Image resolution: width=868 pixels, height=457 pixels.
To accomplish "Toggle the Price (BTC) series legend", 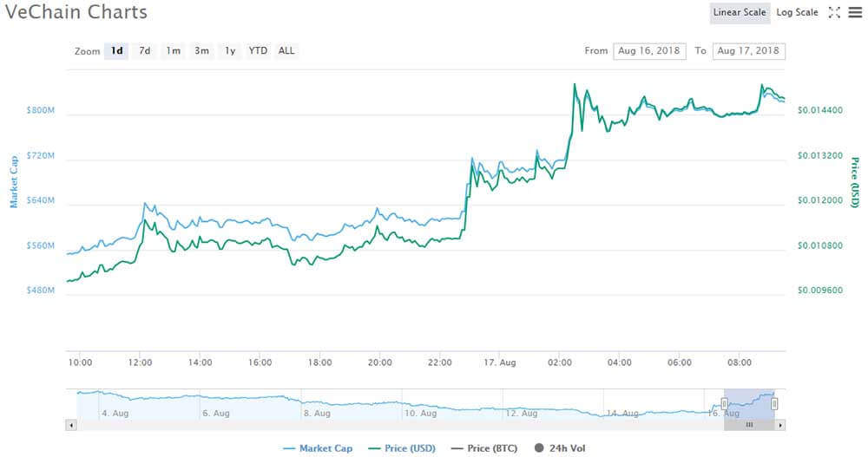I will point(484,448).
